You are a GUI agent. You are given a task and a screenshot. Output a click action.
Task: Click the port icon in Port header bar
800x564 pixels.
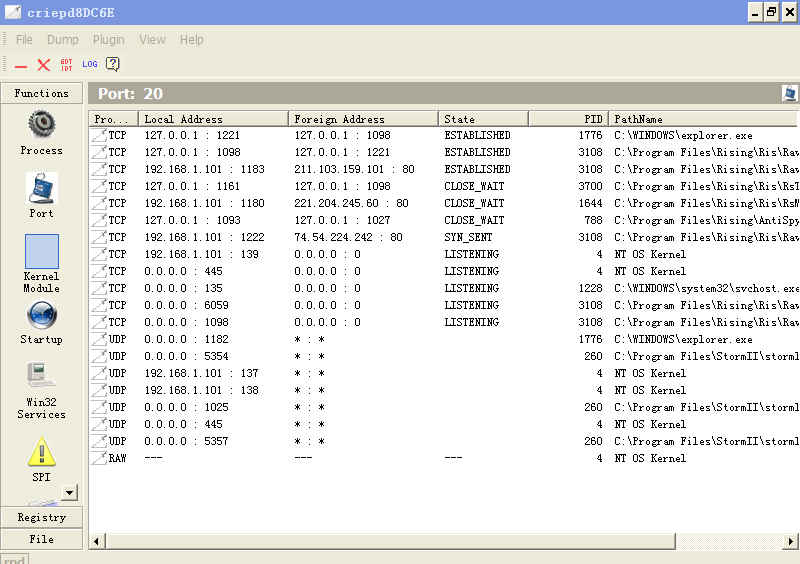click(789, 93)
